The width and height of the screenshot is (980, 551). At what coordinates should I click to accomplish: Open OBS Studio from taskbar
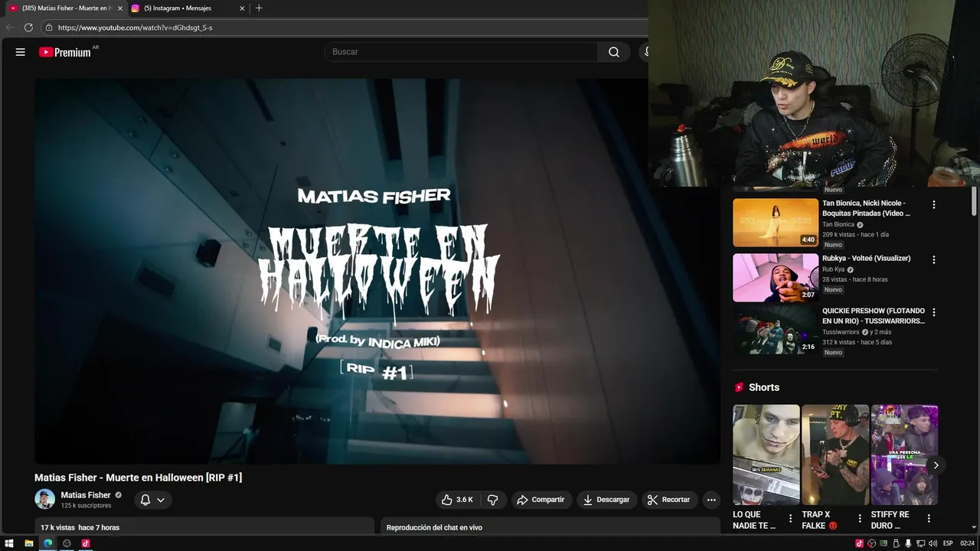(67, 543)
